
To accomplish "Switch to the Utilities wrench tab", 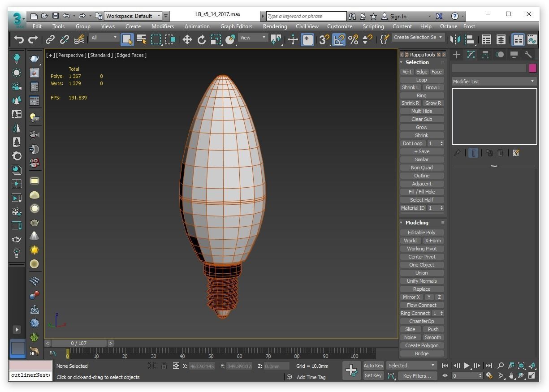I will 528,55.
